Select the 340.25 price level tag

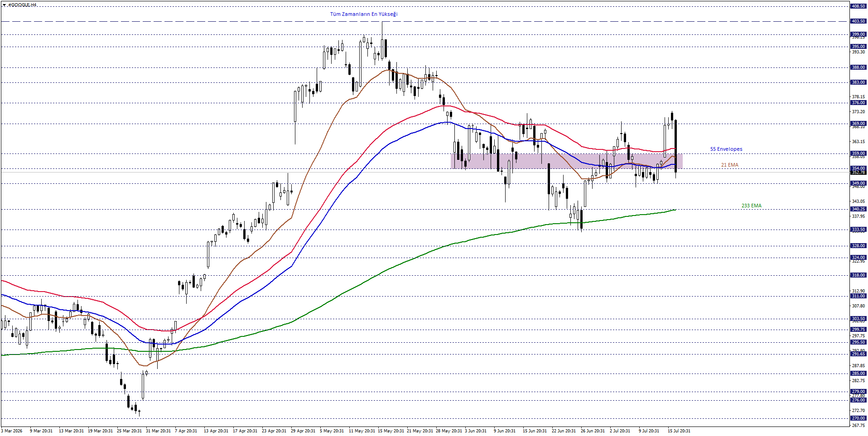pos(858,209)
